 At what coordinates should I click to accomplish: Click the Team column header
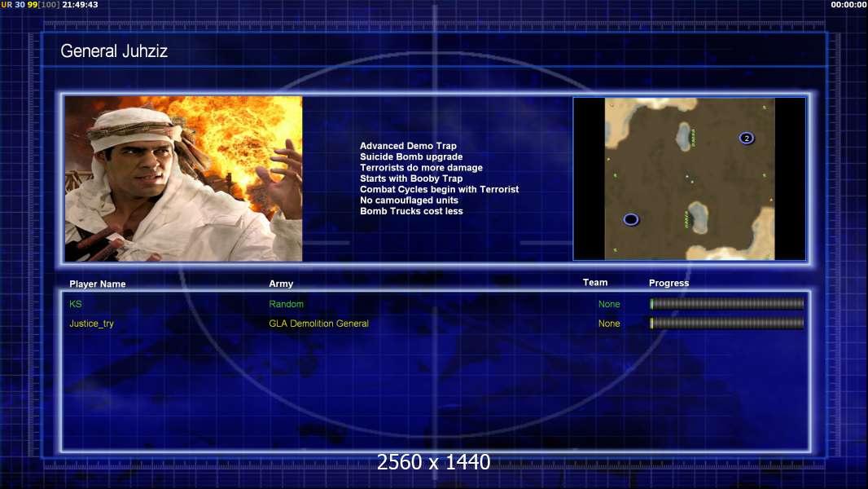click(x=595, y=283)
